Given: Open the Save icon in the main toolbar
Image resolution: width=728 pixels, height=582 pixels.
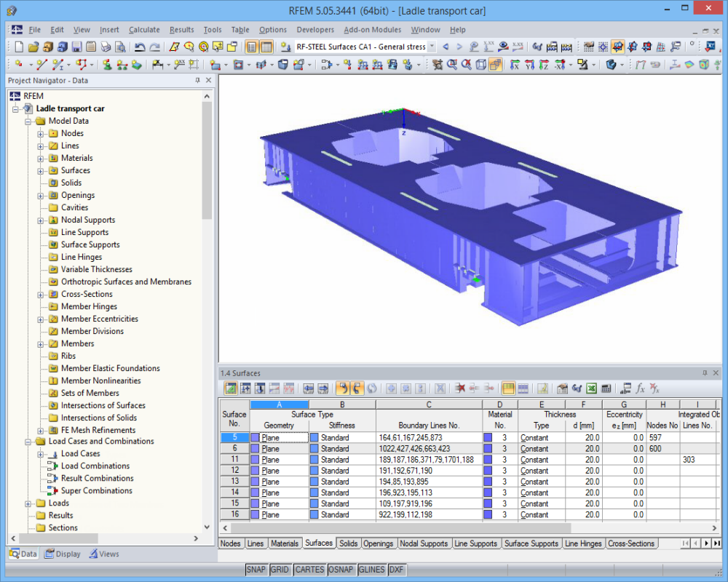Looking at the screenshot, I should click(76, 46).
